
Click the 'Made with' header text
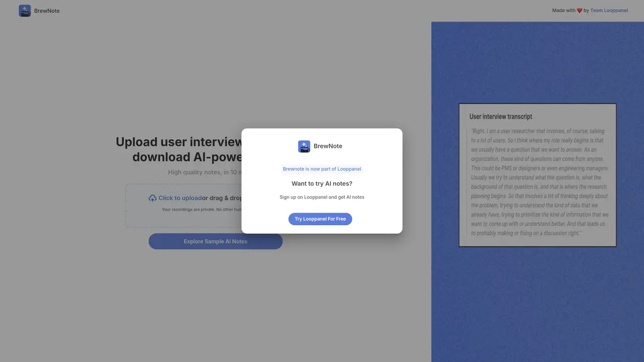point(564,11)
